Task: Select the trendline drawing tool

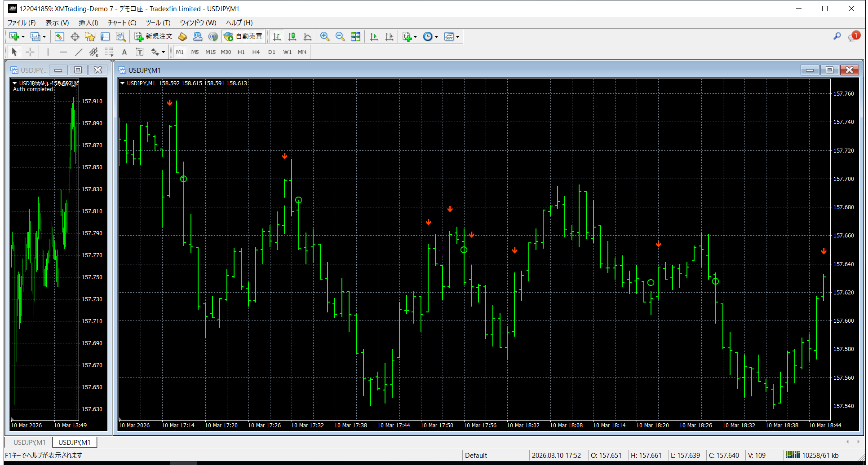Action: tap(79, 52)
